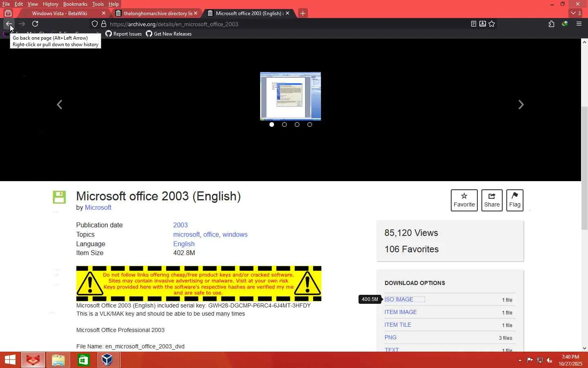Open VirtualBox from the taskbar
This screenshot has width=588, height=368.
click(x=107, y=360)
